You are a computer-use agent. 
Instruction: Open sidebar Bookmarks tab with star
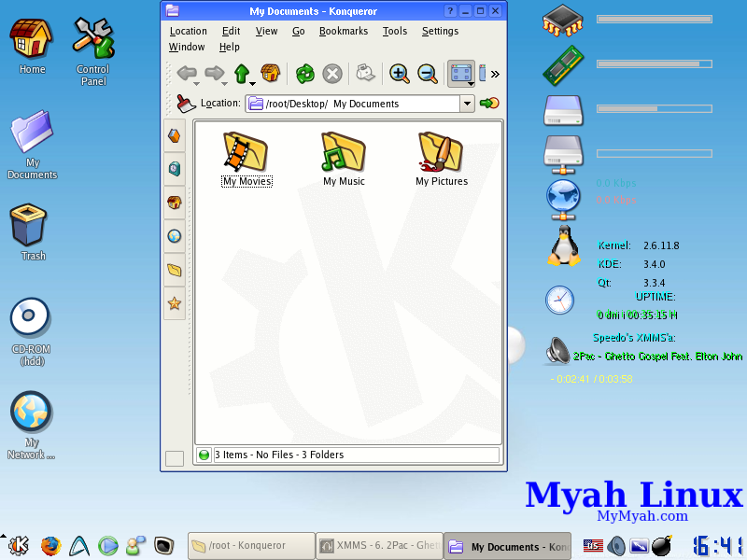pyautogui.click(x=175, y=302)
